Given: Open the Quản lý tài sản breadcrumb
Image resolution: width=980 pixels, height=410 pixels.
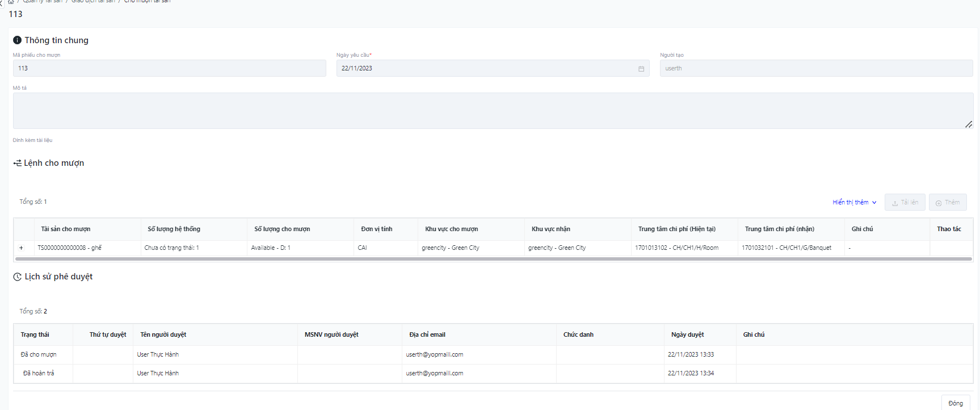Looking at the screenshot, I should coord(43,2).
